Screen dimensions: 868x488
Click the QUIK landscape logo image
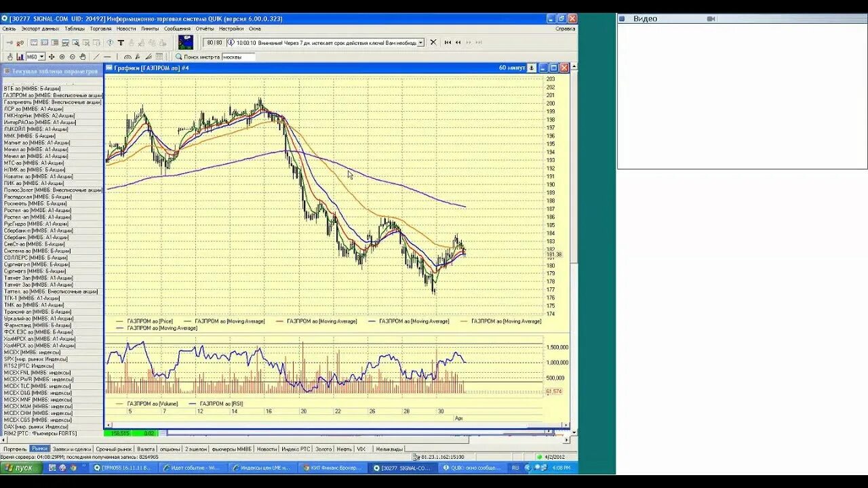coord(185,42)
